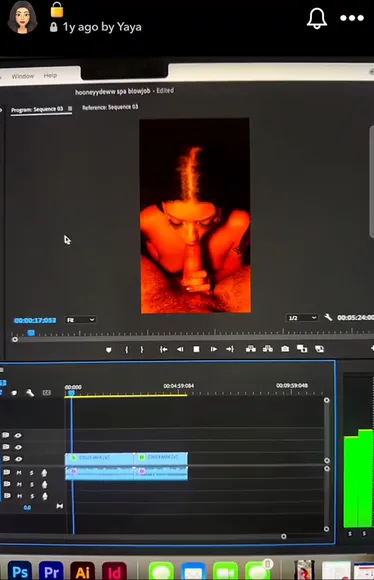Open the Window menu

(x=23, y=76)
